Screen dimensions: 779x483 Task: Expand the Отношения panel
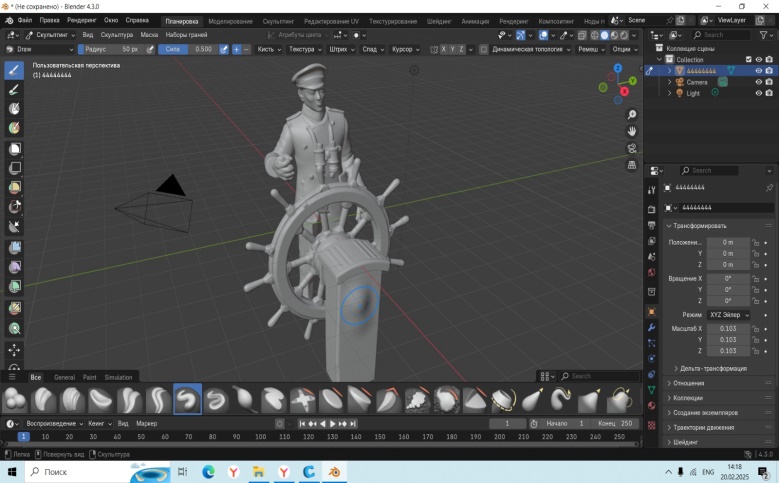coord(689,383)
